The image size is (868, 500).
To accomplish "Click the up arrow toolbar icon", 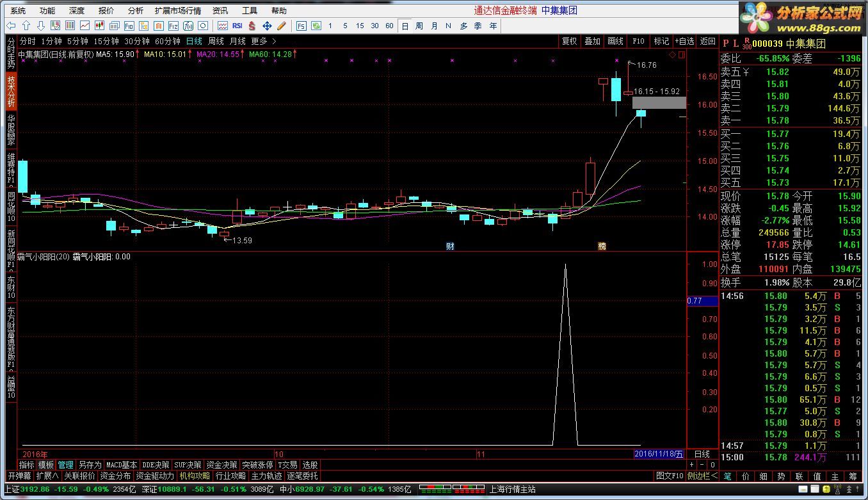I will pyautogui.click(x=26, y=26).
